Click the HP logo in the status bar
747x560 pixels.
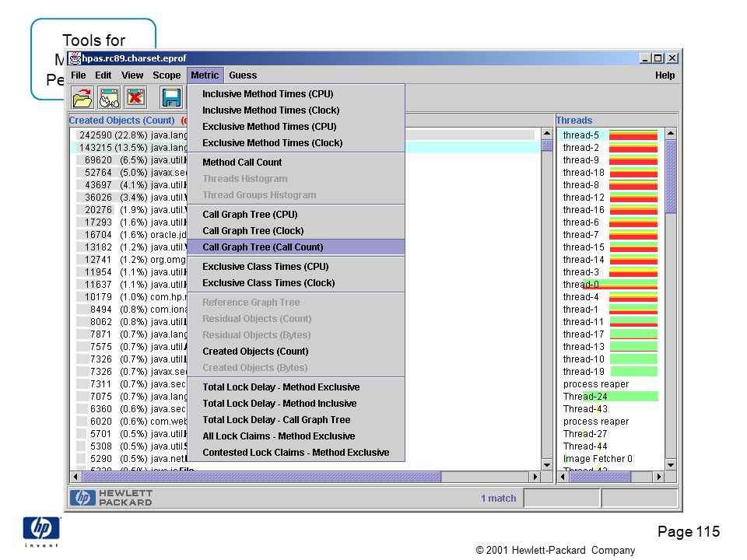[82, 498]
